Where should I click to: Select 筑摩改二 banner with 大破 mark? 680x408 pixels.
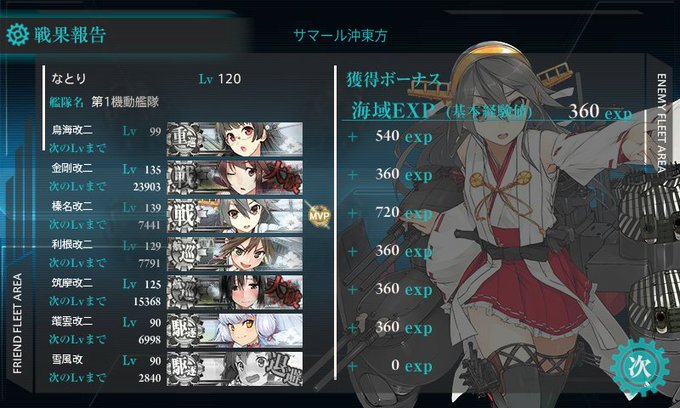coord(235,292)
